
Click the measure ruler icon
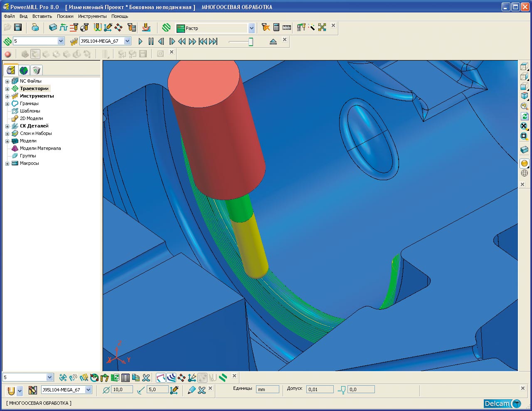(287, 27)
